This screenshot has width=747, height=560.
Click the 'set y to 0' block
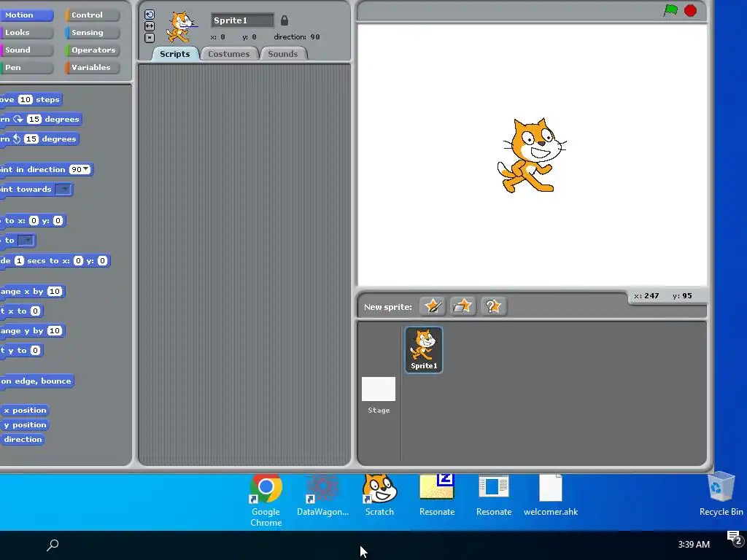[x=21, y=351]
